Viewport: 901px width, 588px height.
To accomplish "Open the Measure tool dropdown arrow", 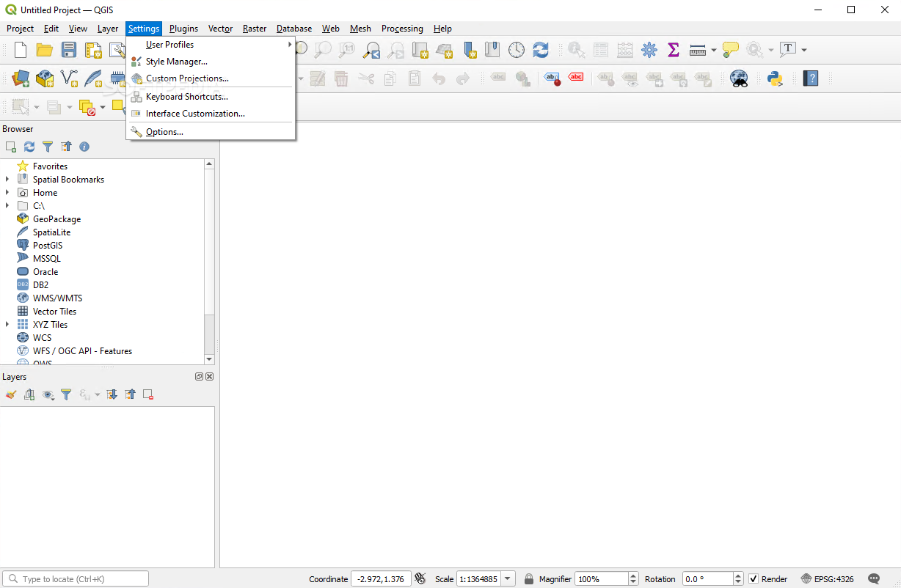I will pyautogui.click(x=713, y=50).
